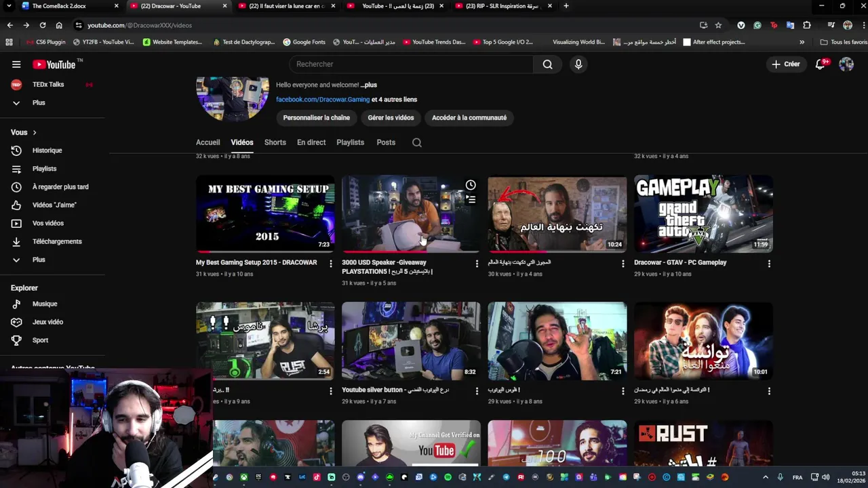The image size is (868, 488).
Task: Switch to the Accueil channel tab
Action: [208, 142]
